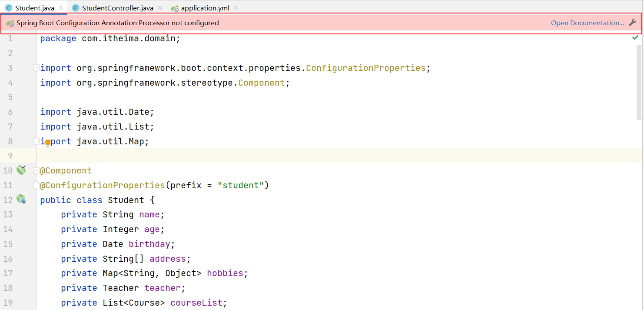Click the Java class icon on Student.java tab

coord(9,8)
